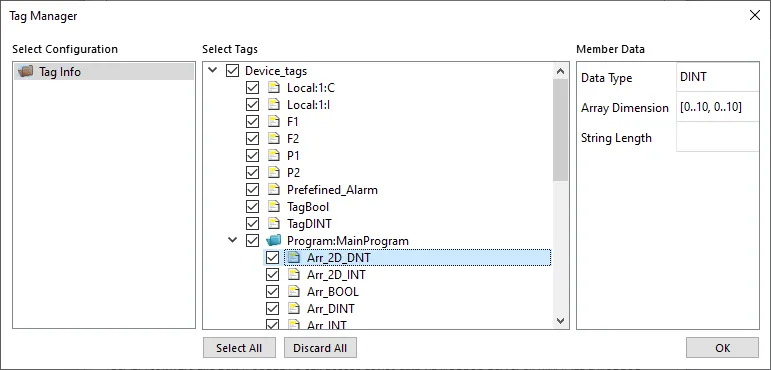The height and width of the screenshot is (370, 771).
Task: Select the P1 tag label
Action: point(293,156)
